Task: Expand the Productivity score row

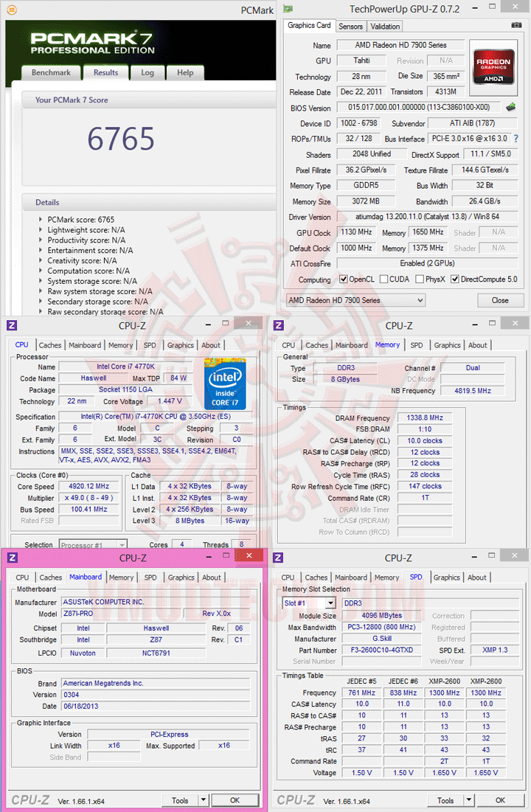Action: tap(41, 240)
